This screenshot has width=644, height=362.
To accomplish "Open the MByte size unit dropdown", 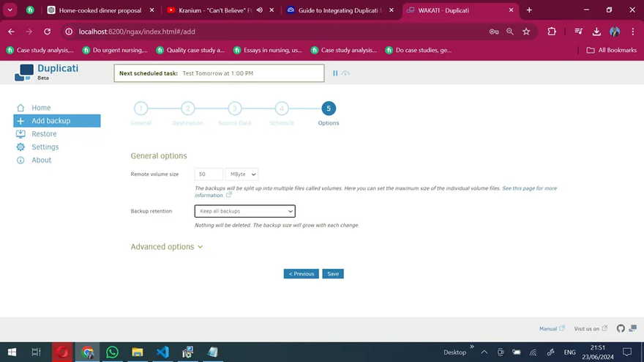I will click(241, 174).
